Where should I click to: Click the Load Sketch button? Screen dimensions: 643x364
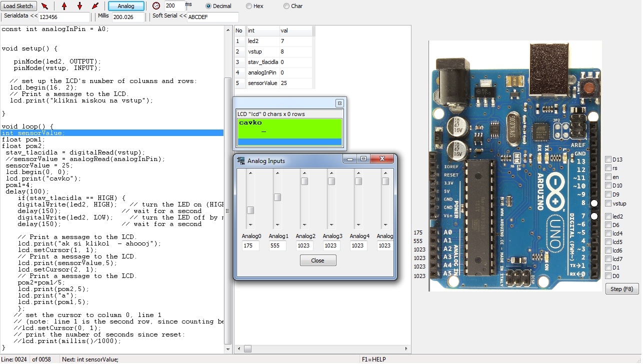19,6
